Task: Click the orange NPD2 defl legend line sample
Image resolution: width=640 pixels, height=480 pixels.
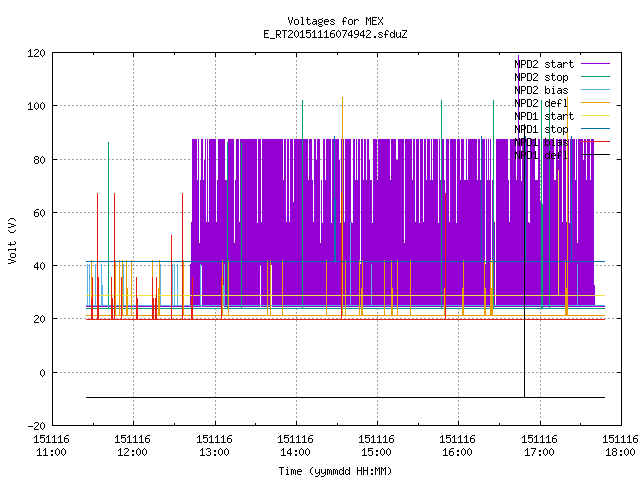Action: (x=595, y=102)
